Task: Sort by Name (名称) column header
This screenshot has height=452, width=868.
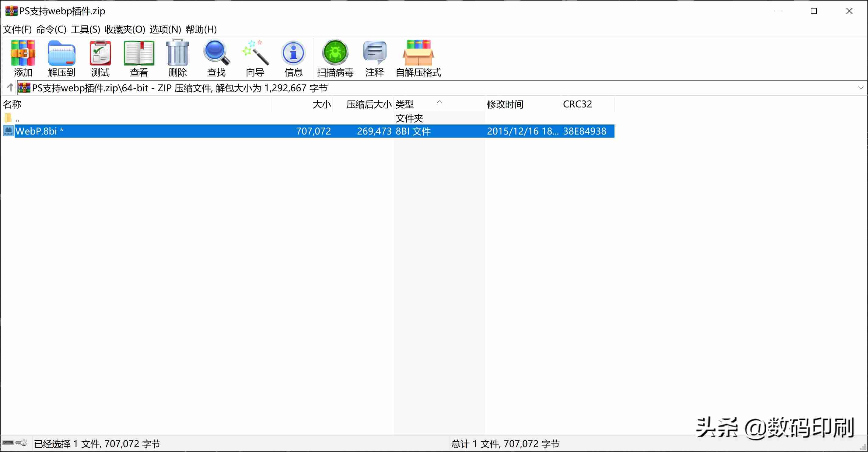Action: [136, 104]
